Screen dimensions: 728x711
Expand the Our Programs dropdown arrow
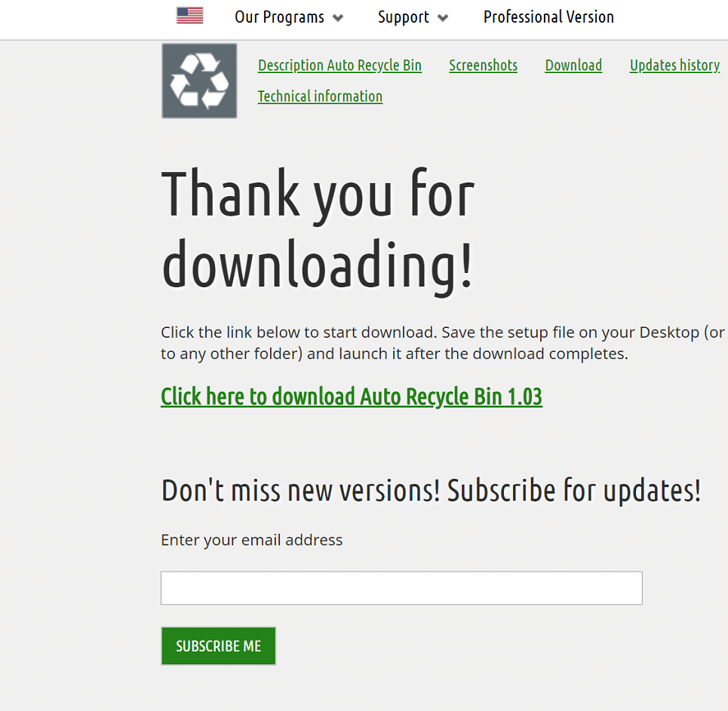pos(338,18)
